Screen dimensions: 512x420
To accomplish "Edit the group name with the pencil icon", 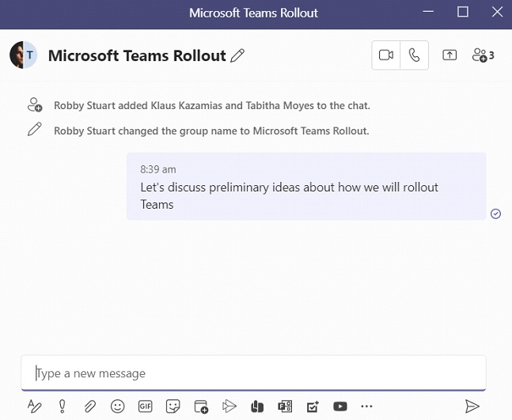I will pyautogui.click(x=237, y=55).
